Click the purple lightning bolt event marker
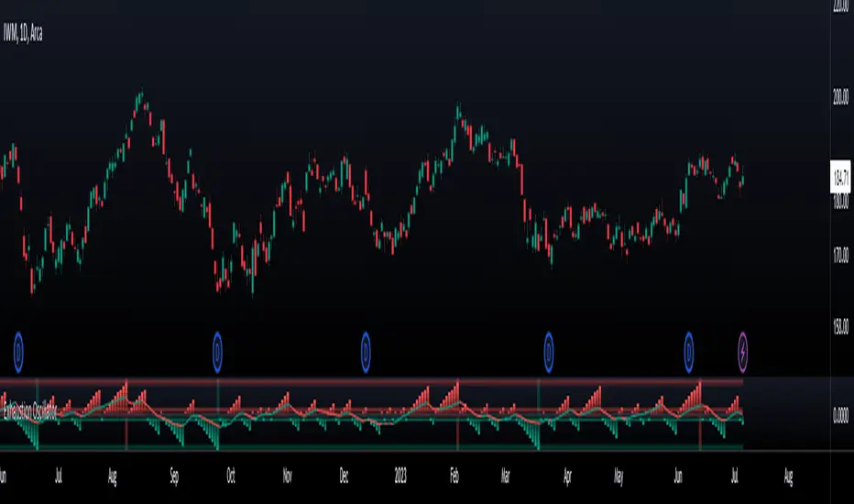Viewport: 854px width, 504px height. (742, 352)
